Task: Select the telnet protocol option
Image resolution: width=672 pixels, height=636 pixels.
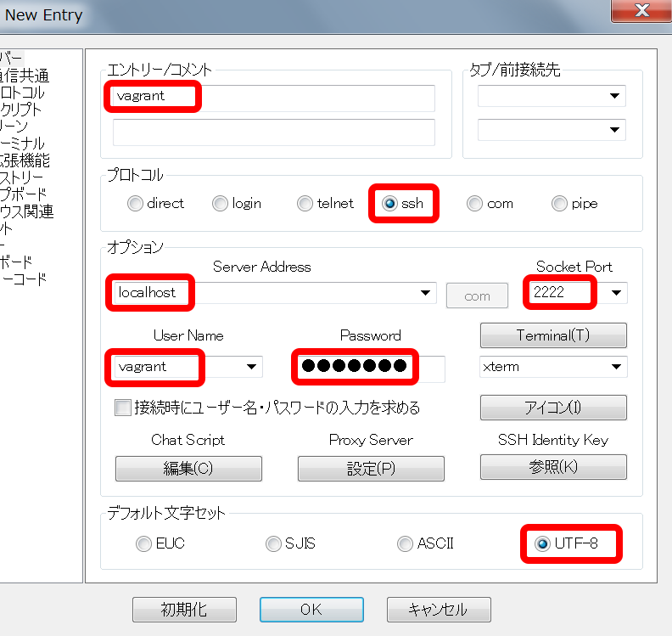Action: (x=305, y=204)
